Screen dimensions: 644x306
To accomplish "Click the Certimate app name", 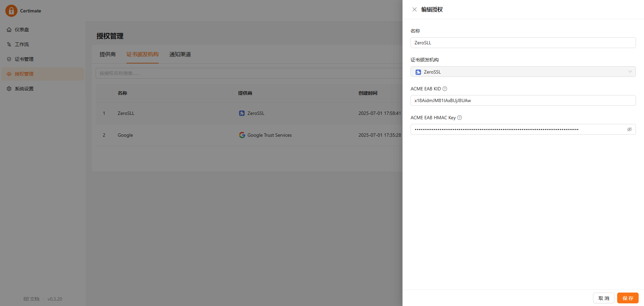I will 31,11.
